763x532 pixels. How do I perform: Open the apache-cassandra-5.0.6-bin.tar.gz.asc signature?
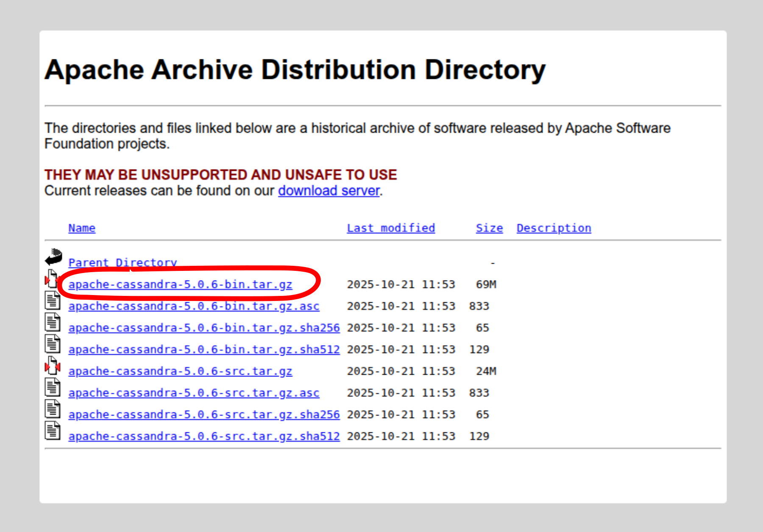tap(194, 306)
